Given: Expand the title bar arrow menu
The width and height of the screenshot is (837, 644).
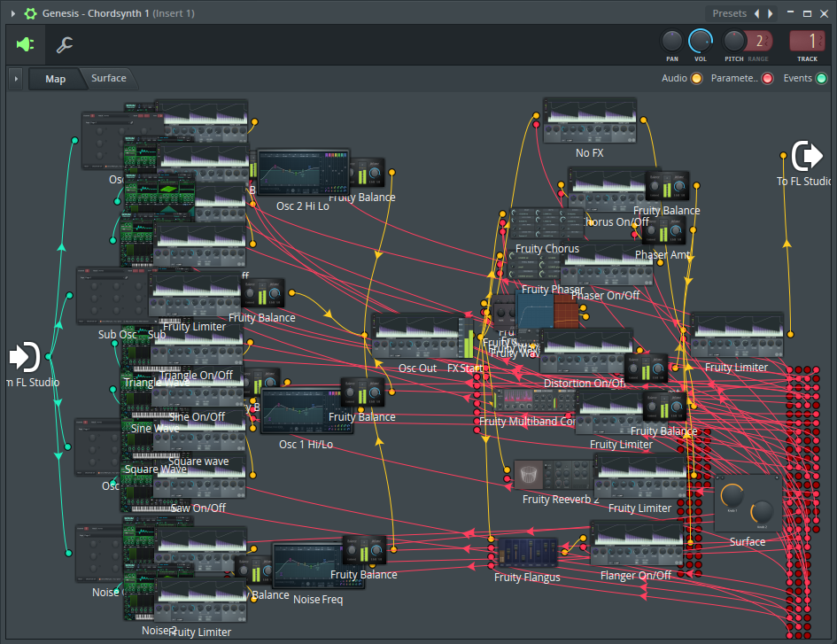Looking at the screenshot, I should [x=13, y=13].
